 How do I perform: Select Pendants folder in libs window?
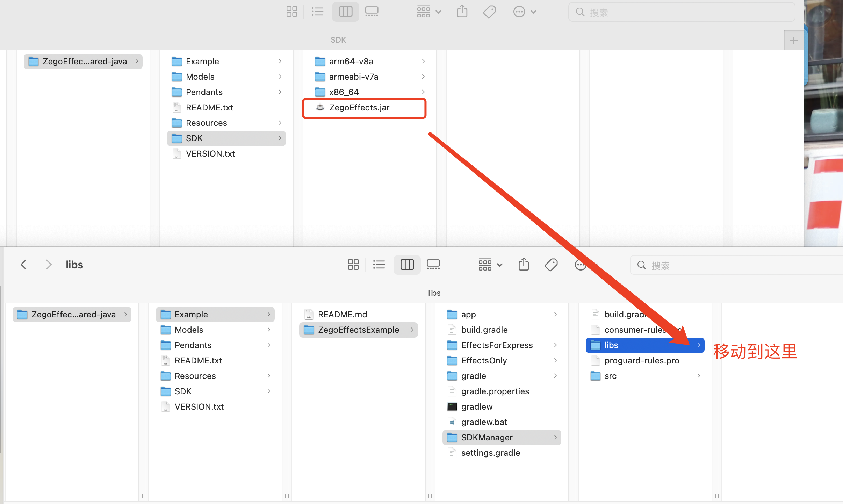tap(215, 345)
